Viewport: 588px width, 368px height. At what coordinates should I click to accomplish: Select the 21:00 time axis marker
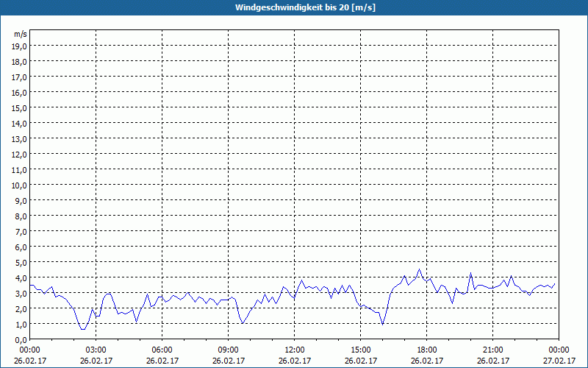(x=492, y=350)
